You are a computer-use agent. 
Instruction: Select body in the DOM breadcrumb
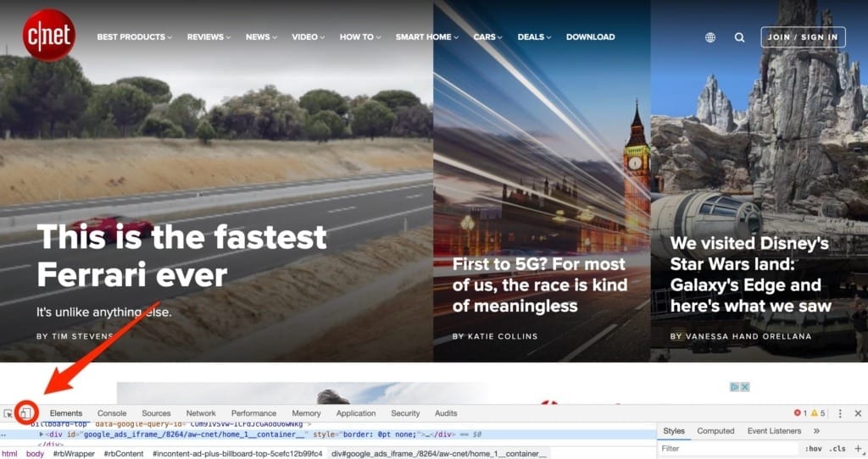click(35, 453)
